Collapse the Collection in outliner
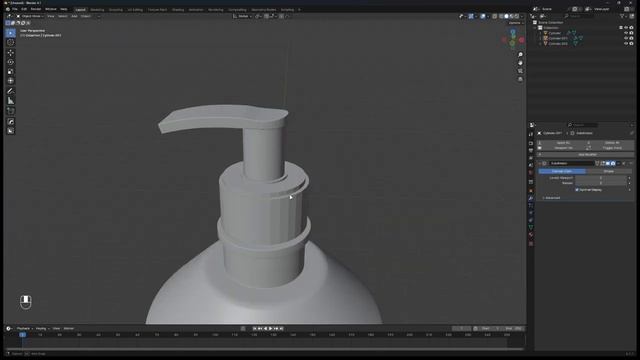This screenshot has height=360, width=640. point(536,28)
